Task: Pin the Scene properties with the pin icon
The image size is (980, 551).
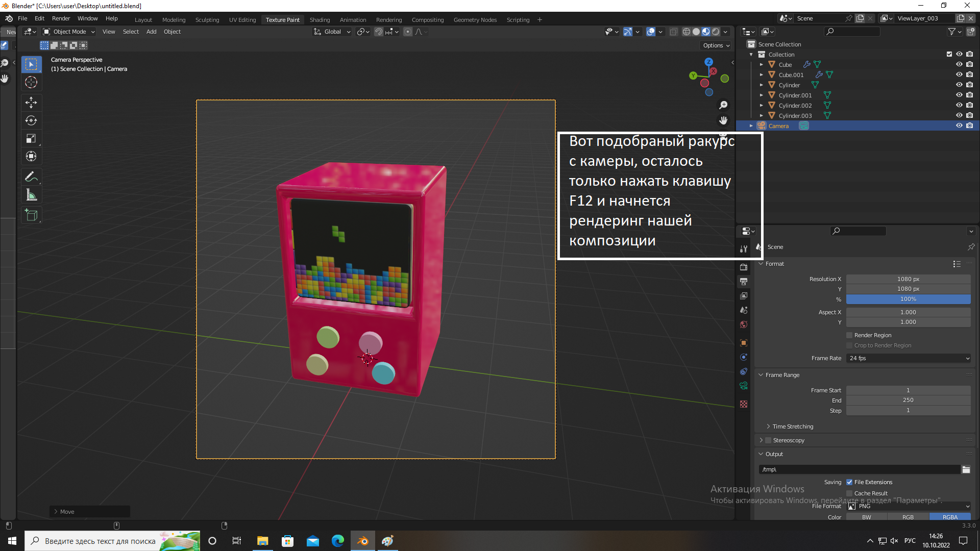Action: coord(971,247)
